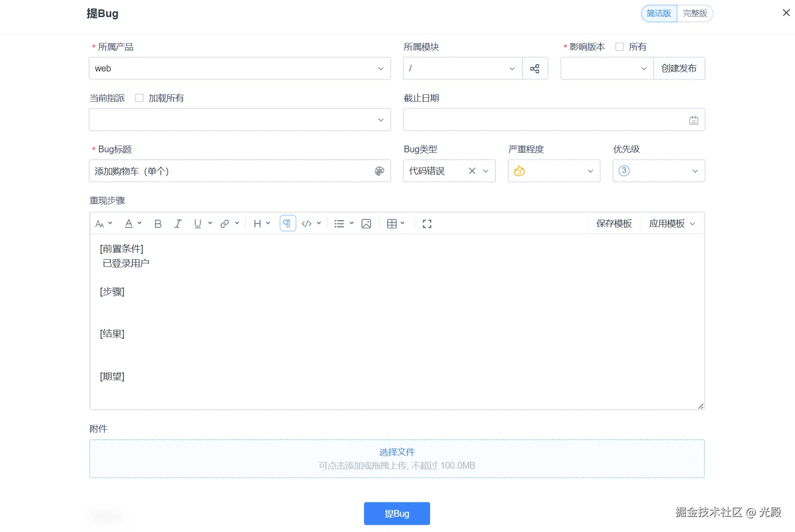The image size is (795, 532).
Task: Click the [结果] line in the editor
Action: click(x=112, y=334)
